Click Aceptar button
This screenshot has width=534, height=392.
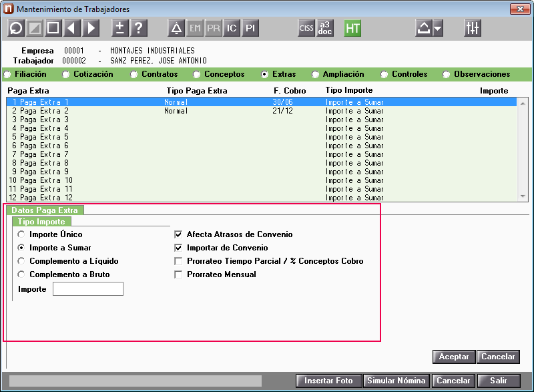(x=454, y=357)
